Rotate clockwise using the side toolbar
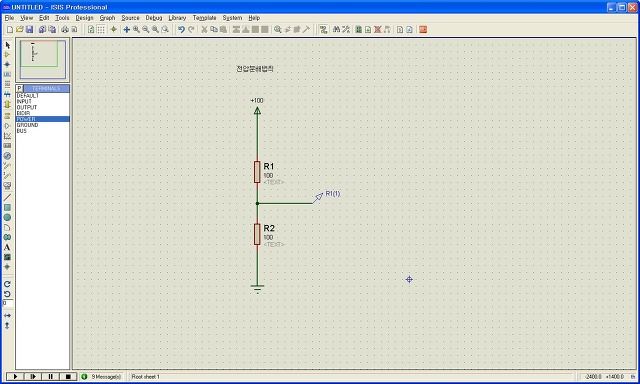The height and width of the screenshot is (384, 640). coord(7,284)
